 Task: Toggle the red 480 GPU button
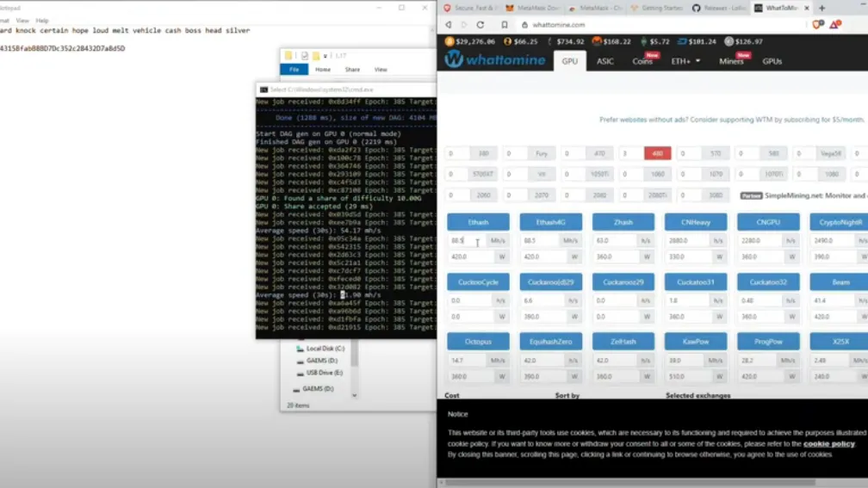click(x=658, y=153)
